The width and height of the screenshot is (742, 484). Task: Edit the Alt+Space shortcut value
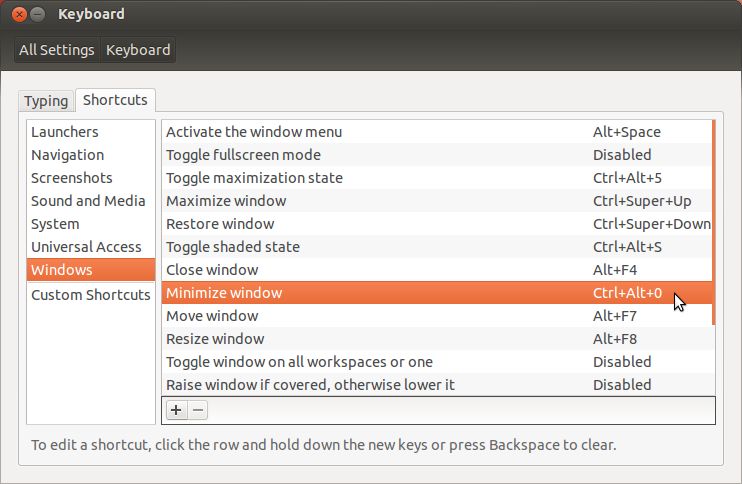pyautogui.click(x=627, y=132)
